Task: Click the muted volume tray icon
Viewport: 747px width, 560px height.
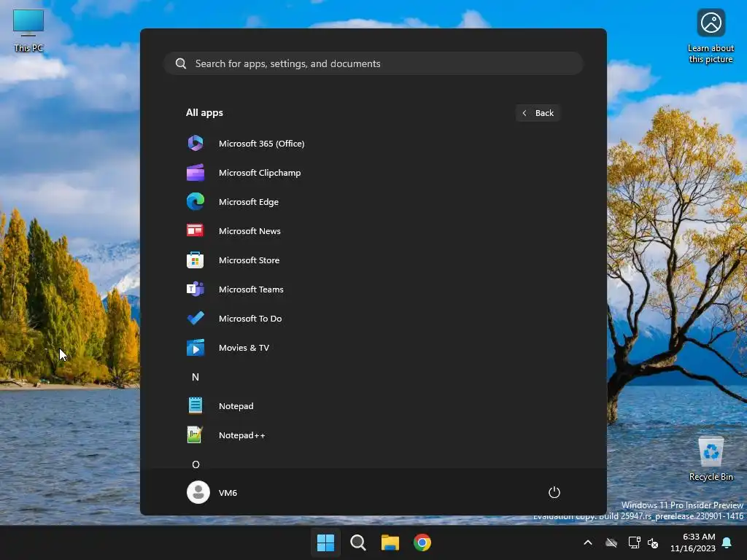Action: coord(653,542)
